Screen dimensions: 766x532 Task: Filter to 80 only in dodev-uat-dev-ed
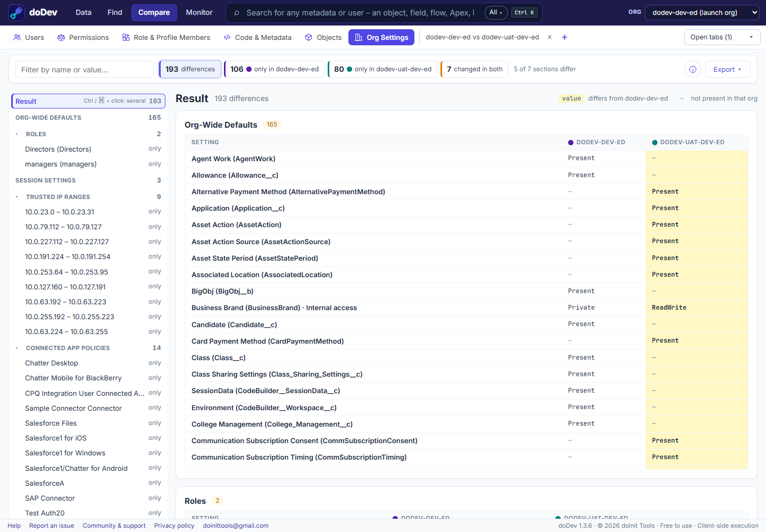pyautogui.click(x=382, y=69)
